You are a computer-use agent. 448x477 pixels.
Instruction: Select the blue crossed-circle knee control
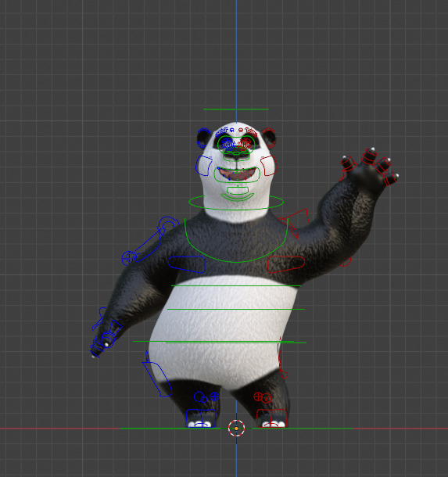point(214,396)
